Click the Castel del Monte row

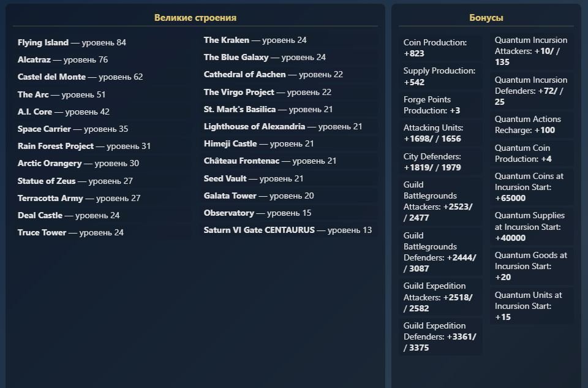[x=80, y=77]
